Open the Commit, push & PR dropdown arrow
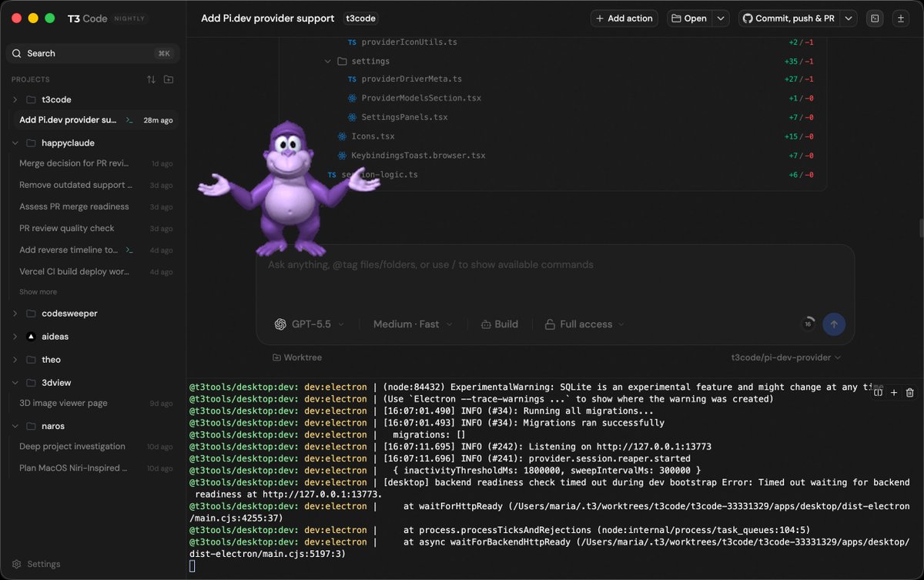Screen dimensions: 924x580 (x=849, y=18)
